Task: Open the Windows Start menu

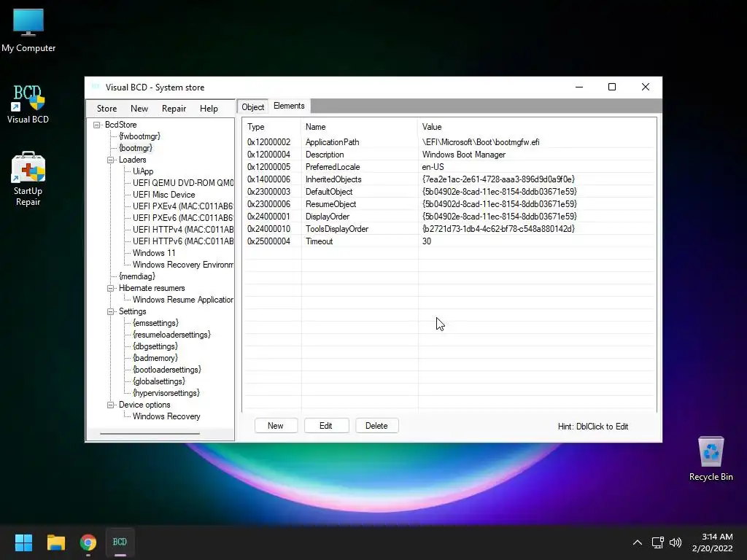Action: (x=23, y=542)
